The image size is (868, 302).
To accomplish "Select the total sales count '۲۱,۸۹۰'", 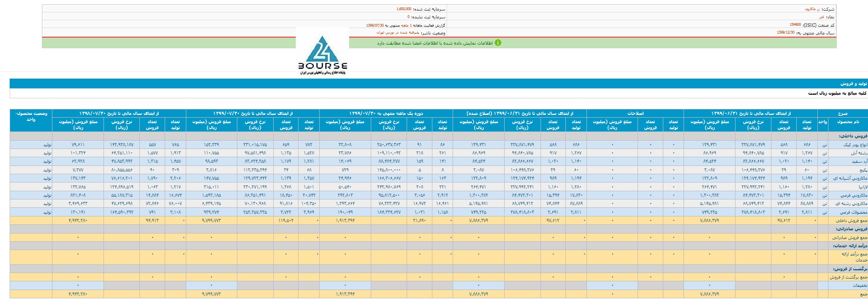I will [x=420, y=221].
